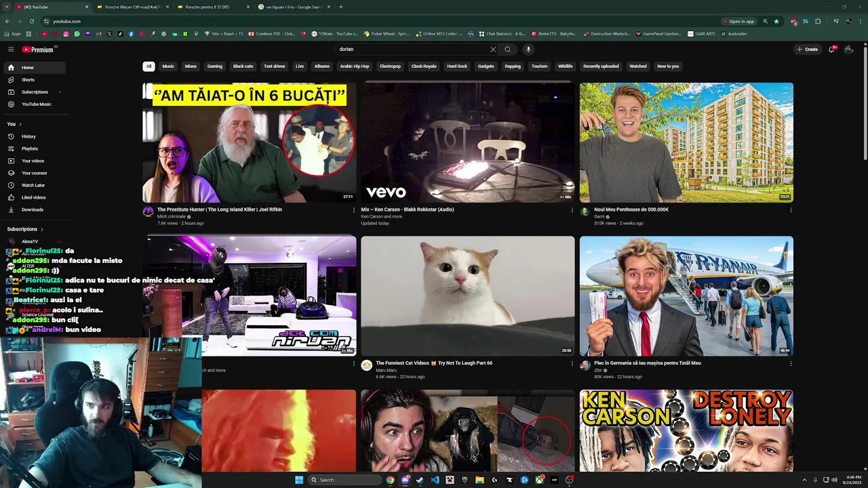Open the Minți criminale channel link
Image resolution: width=868 pixels, height=488 pixels.
tap(172, 217)
